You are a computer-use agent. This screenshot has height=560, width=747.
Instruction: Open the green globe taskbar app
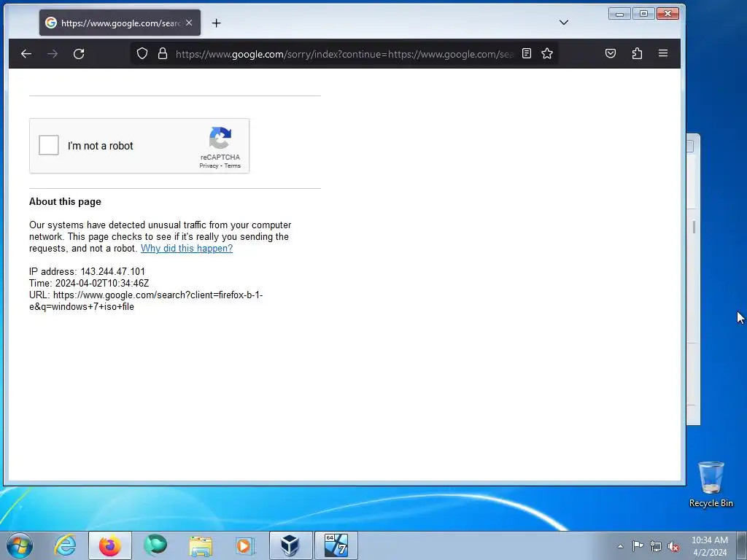pos(155,545)
